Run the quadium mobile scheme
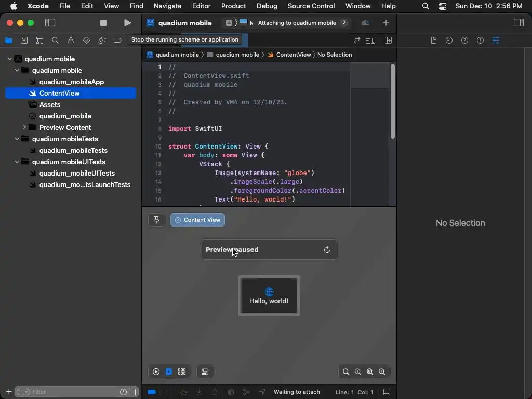The height and width of the screenshot is (399, 532). [x=127, y=23]
